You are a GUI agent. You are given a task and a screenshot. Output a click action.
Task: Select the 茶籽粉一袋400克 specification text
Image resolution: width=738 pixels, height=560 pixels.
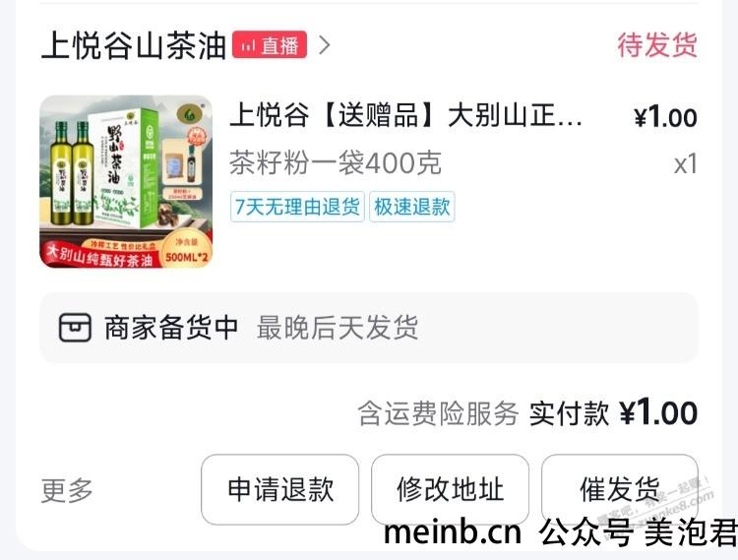point(336,163)
